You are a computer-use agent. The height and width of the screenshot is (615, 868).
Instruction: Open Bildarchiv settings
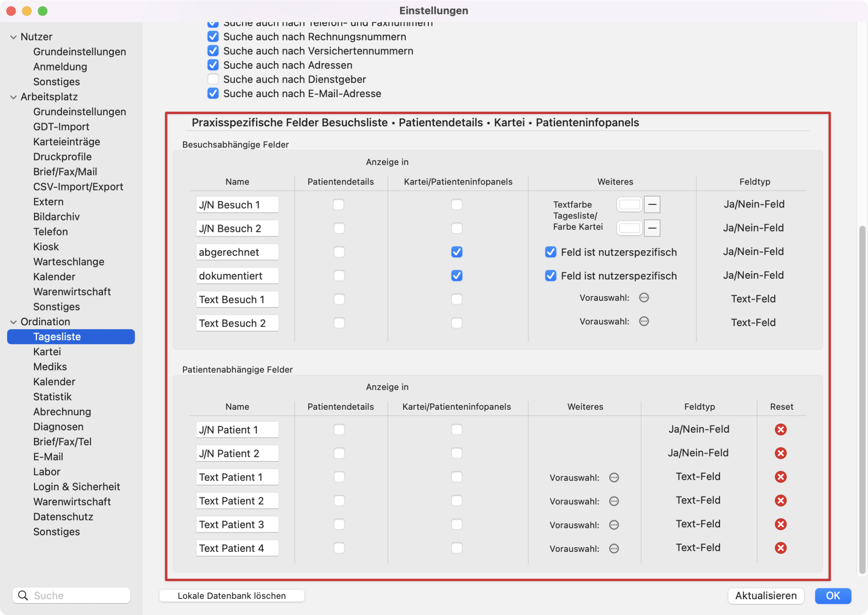pos(56,217)
